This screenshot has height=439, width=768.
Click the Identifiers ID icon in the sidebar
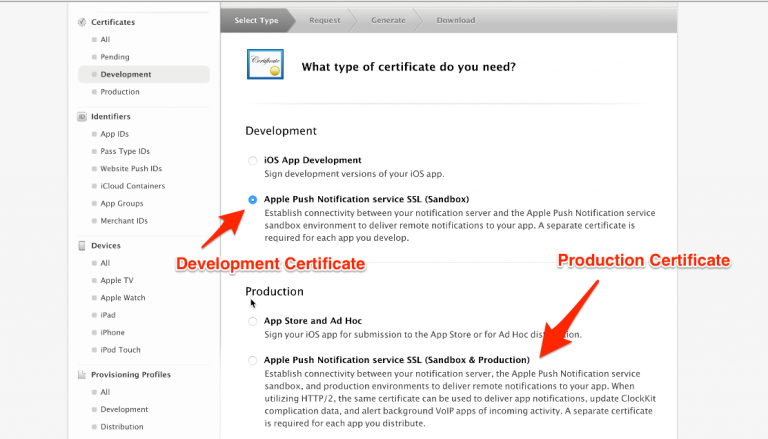(x=82, y=117)
